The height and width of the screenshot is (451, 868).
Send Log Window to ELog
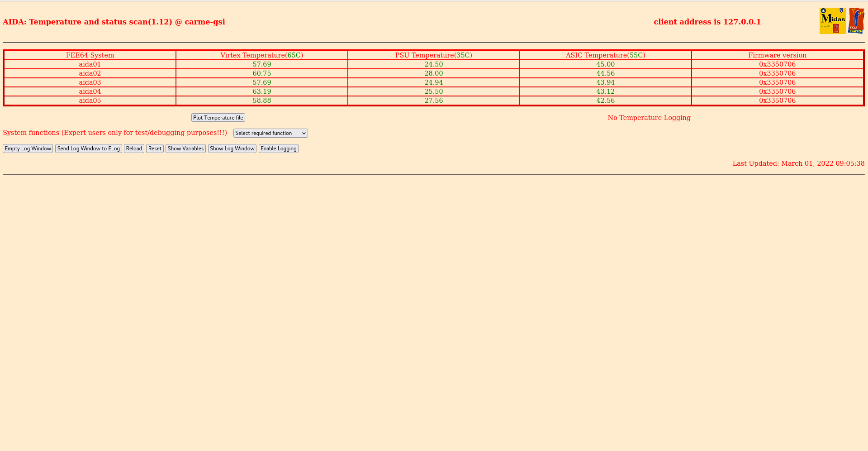pyautogui.click(x=89, y=148)
